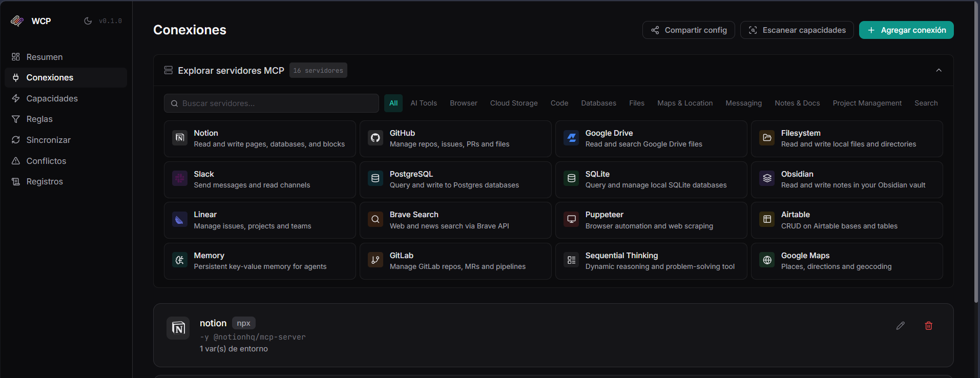The width and height of the screenshot is (980, 378).
Task: Edit the notion connection with pencil icon
Action: click(901, 326)
